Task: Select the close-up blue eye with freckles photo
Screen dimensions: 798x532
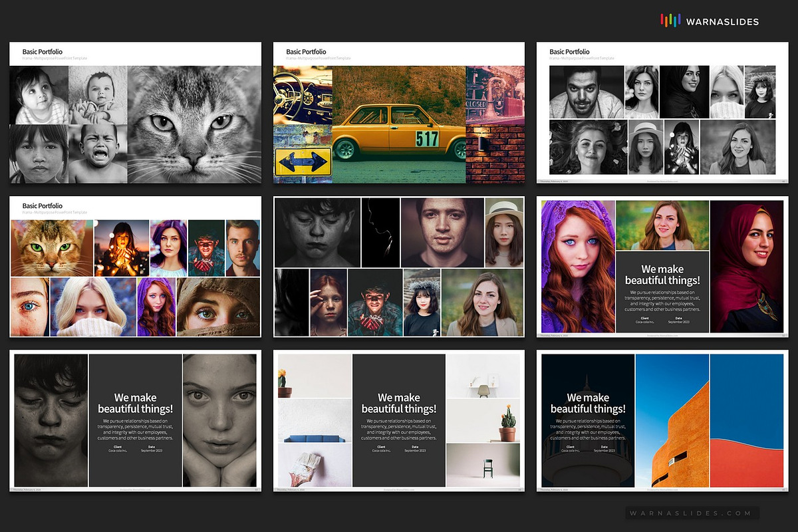Action: [30, 307]
